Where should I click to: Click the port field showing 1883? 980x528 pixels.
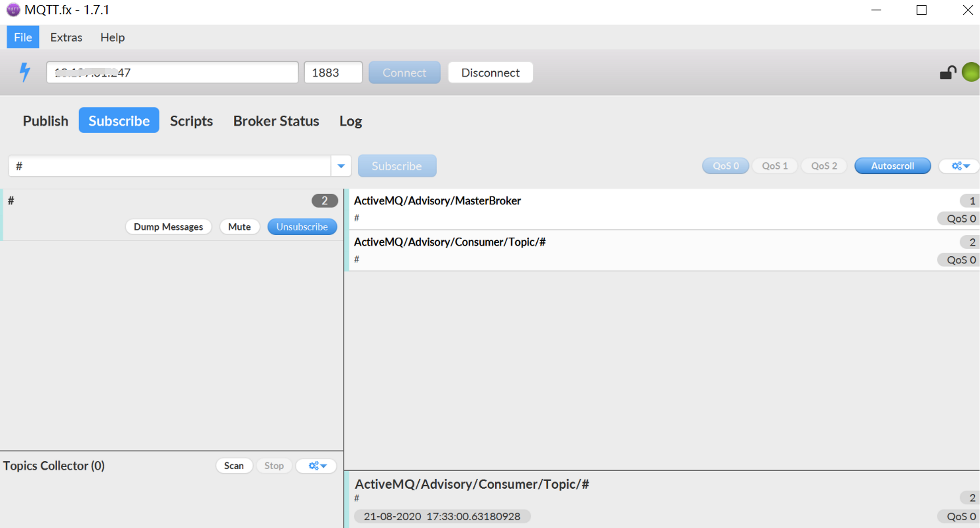(334, 73)
